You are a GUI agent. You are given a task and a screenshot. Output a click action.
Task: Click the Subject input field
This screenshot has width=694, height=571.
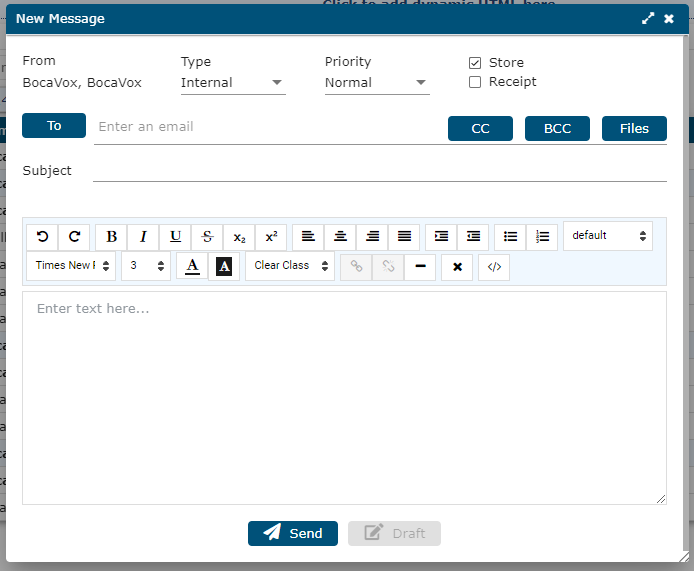380,170
